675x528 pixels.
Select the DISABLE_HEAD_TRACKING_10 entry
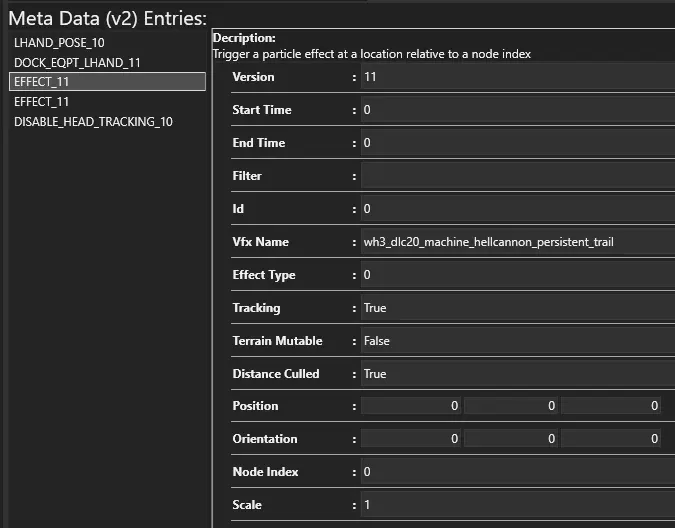coord(93,122)
